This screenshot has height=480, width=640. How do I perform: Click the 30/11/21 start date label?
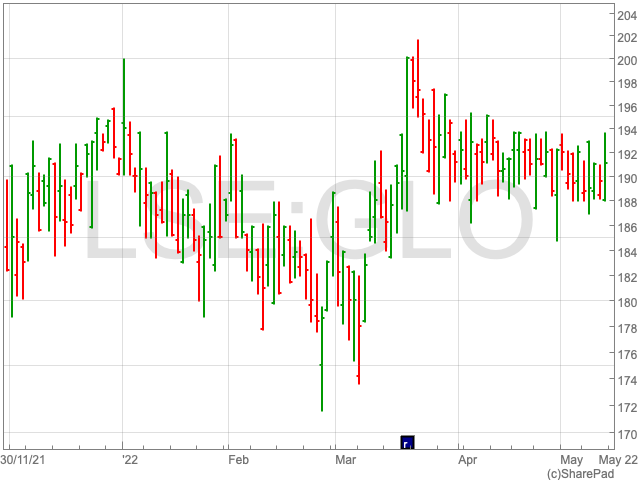pos(21,460)
